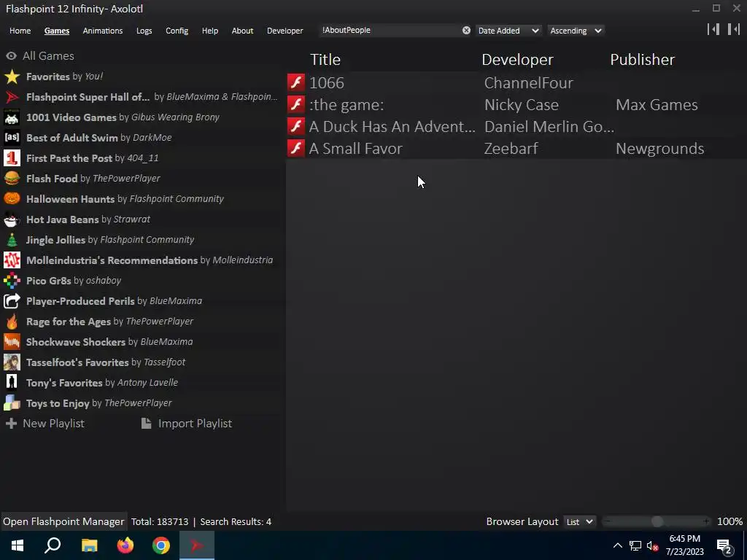Go to the Home tab
The image size is (747, 560).
click(x=20, y=31)
